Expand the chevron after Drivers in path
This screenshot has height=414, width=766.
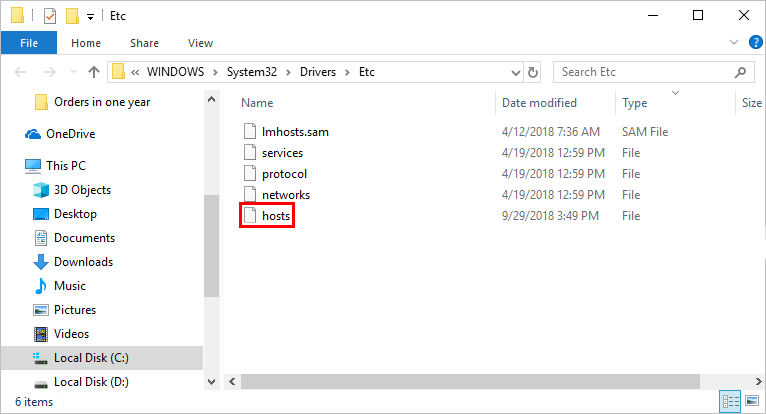click(347, 72)
